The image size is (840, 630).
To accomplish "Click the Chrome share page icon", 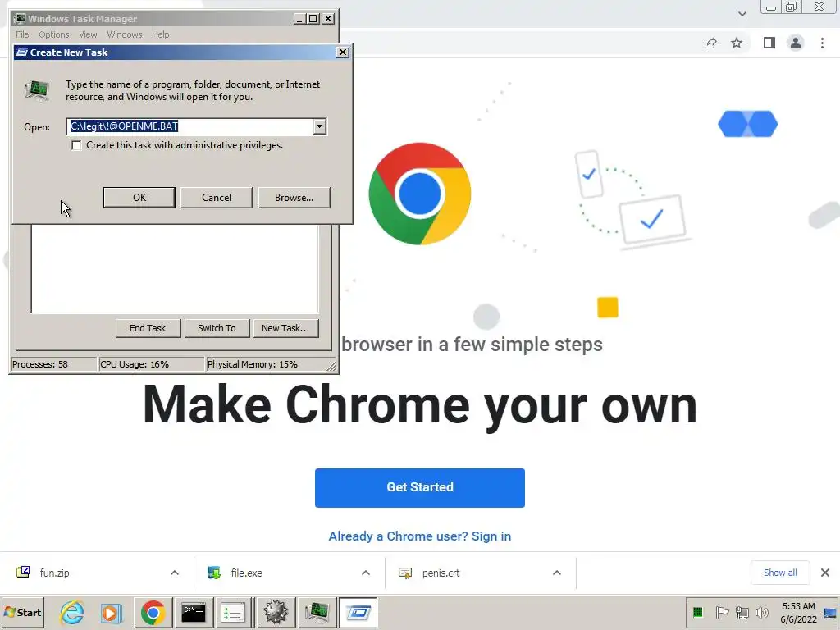I will tap(710, 43).
